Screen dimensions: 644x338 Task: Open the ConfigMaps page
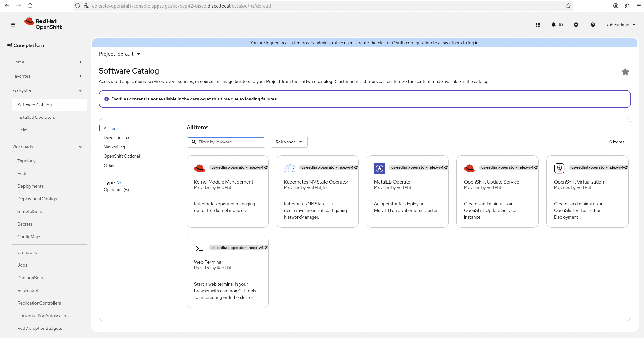[x=29, y=237]
